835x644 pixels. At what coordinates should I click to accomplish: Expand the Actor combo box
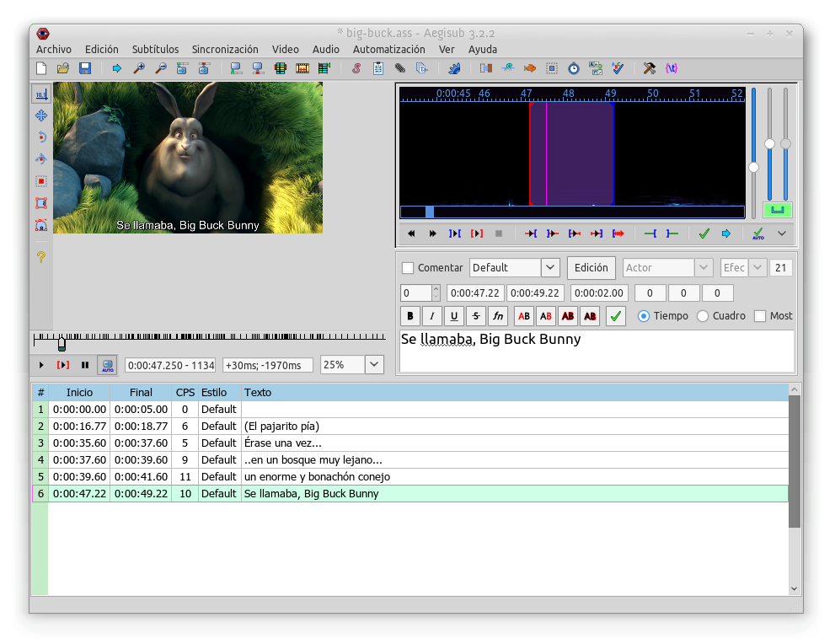click(704, 268)
